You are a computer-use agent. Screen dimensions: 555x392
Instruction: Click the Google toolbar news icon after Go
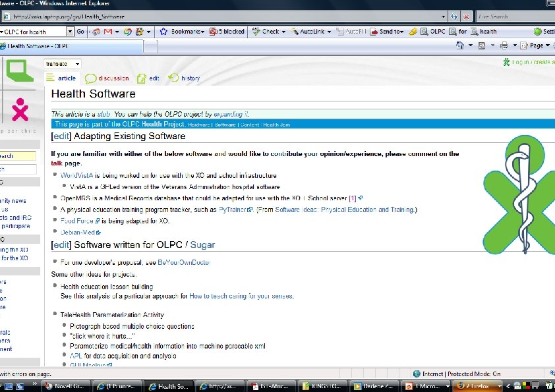(96, 32)
